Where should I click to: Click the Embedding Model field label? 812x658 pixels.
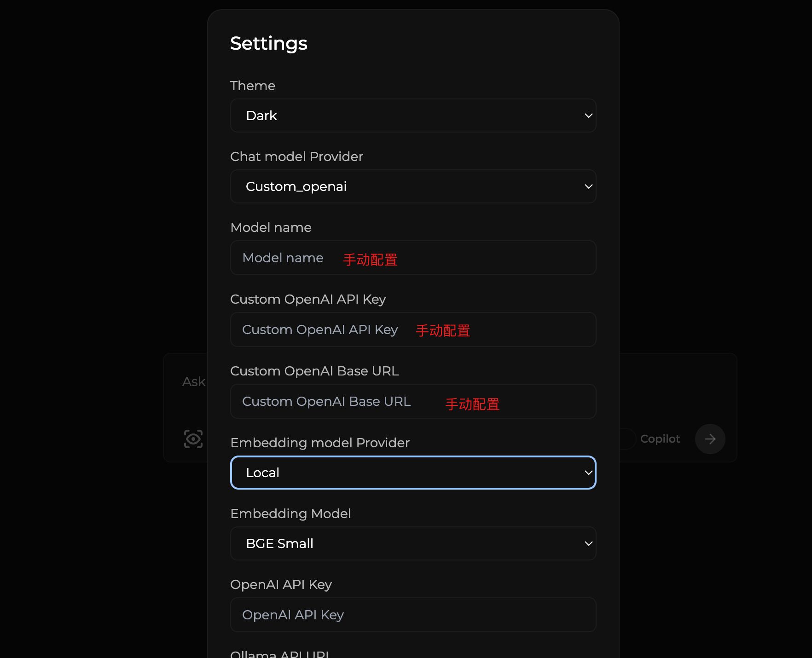point(290,514)
